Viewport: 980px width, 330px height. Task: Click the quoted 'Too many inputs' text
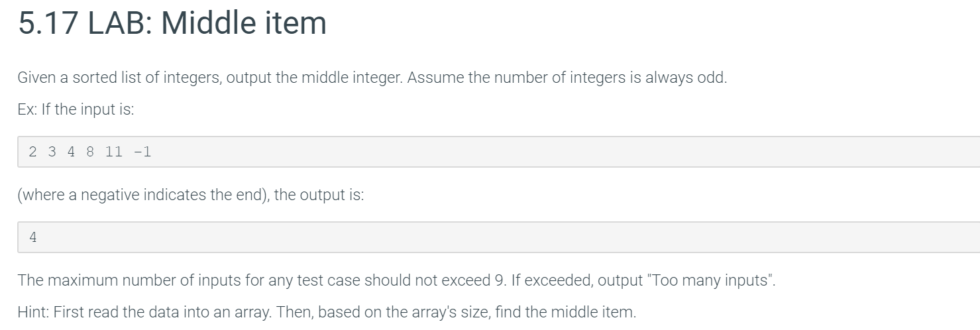[710, 280]
